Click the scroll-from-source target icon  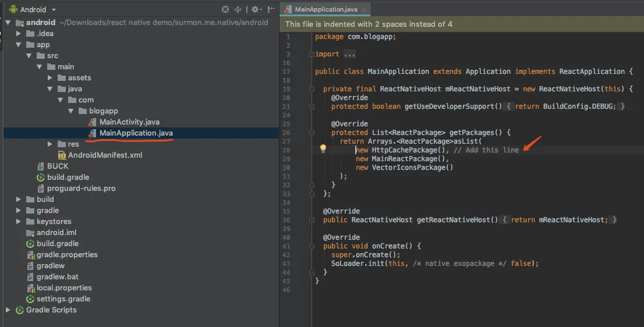coord(225,9)
